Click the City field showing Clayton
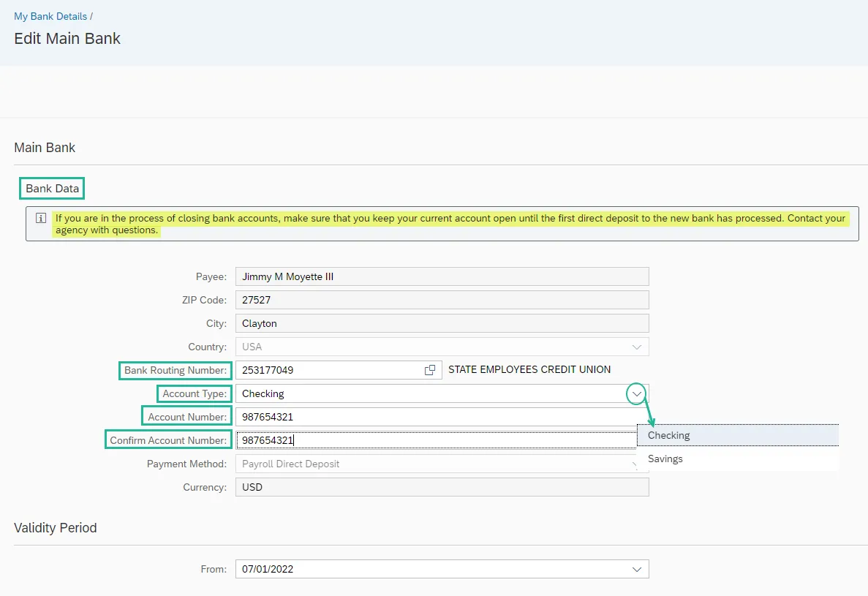Screen dimensions: 868x596 coord(442,323)
